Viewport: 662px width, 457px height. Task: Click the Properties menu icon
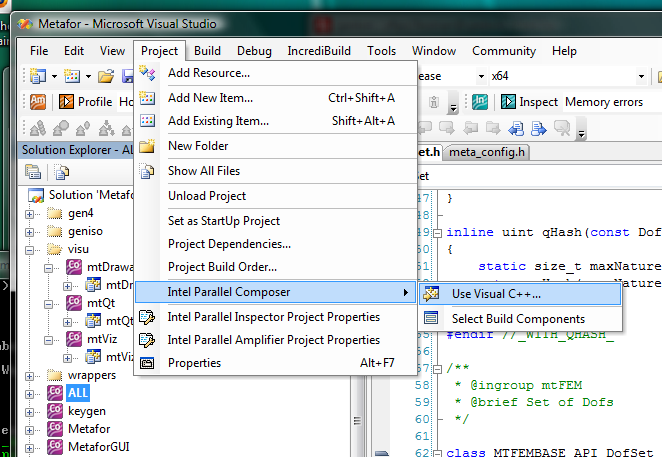click(x=147, y=363)
